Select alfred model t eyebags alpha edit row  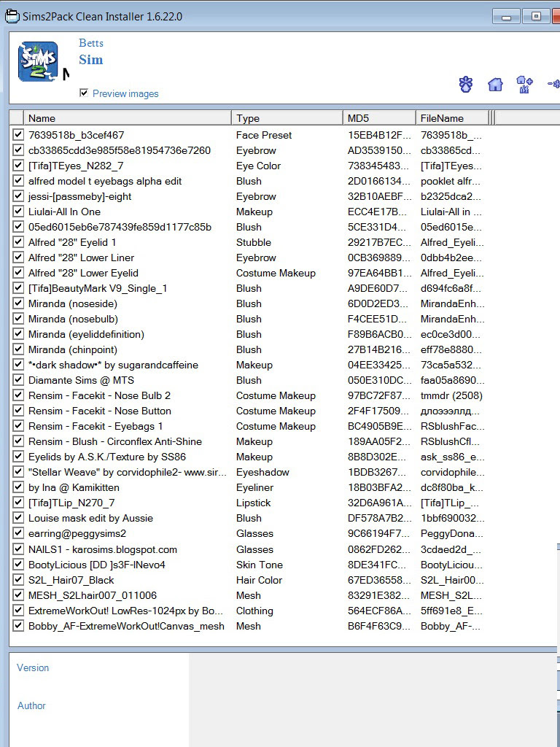pyautogui.click(x=249, y=181)
